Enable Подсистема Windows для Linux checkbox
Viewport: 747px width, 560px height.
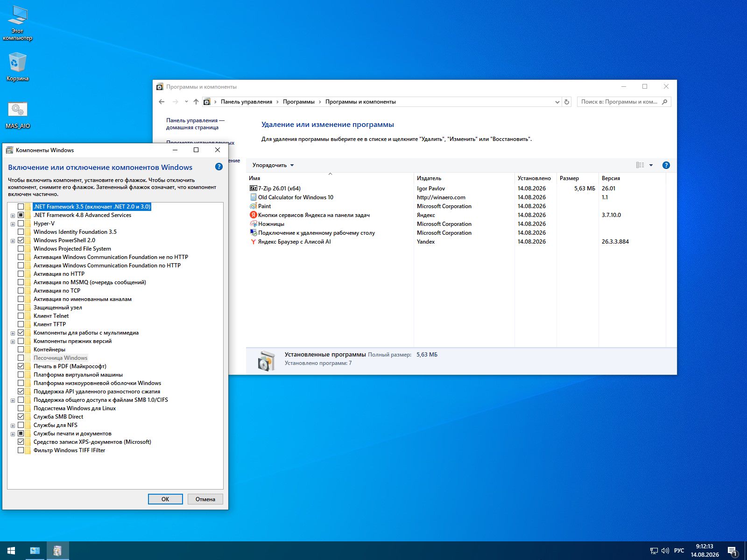(21, 408)
